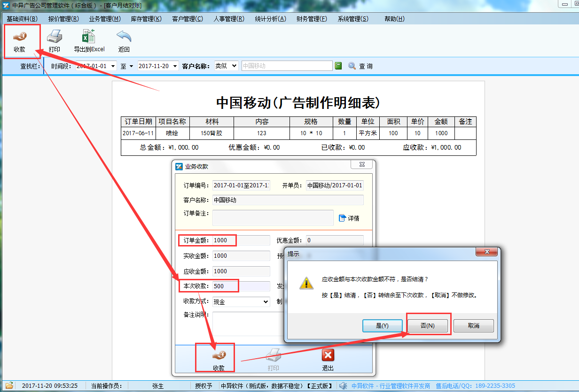This screenshot has height=392, width=579.
Task: Click 订单金额 field showing 1000
Action: click(x=241, y=240)
